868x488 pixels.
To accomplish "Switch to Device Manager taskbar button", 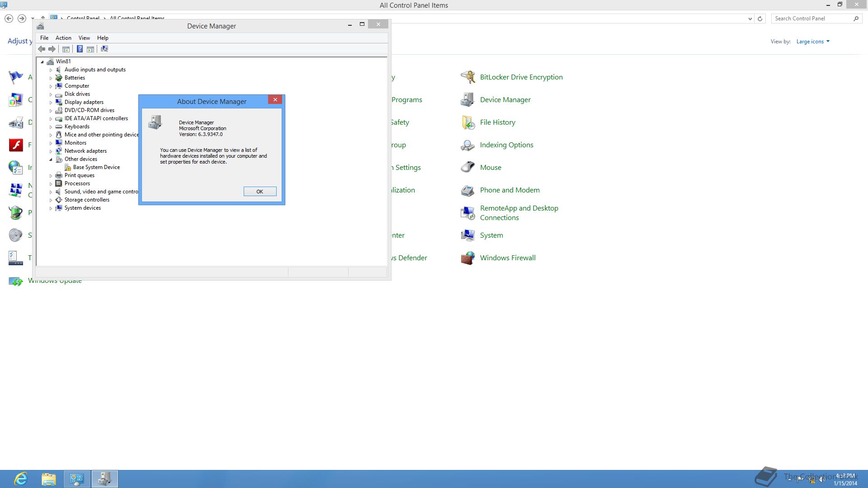I will [x=105, y=479].
